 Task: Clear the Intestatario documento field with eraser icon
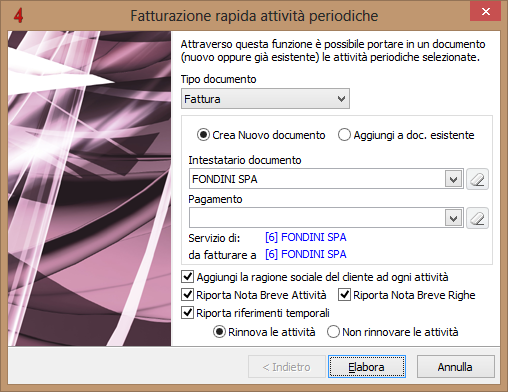[x=477, y=179]
